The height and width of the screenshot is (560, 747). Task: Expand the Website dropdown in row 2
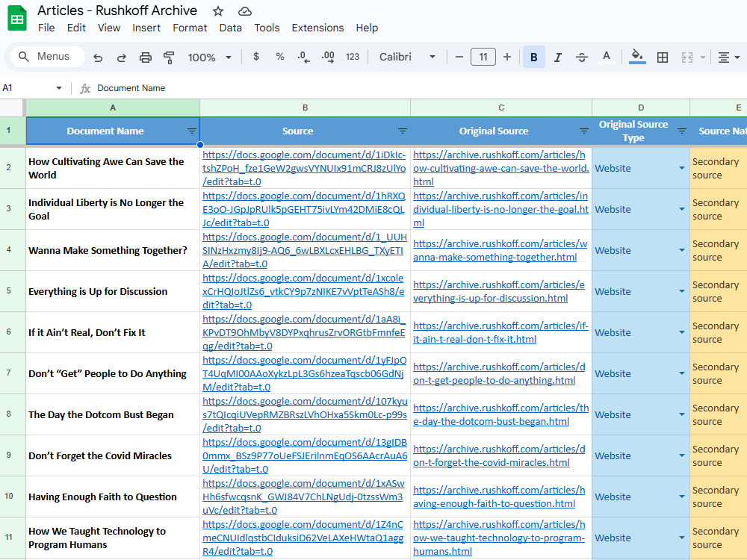click(x=682, y=168)
